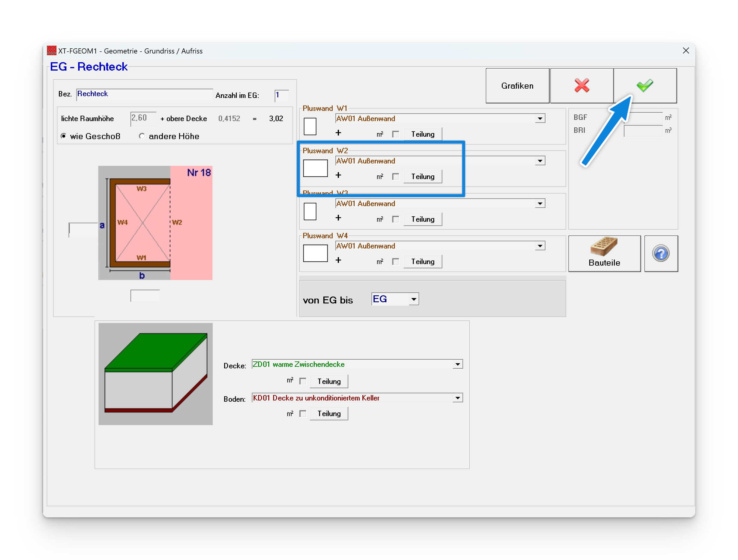Click the plus sign under Pluswand W1
The image size is (738, 560).
338,133
